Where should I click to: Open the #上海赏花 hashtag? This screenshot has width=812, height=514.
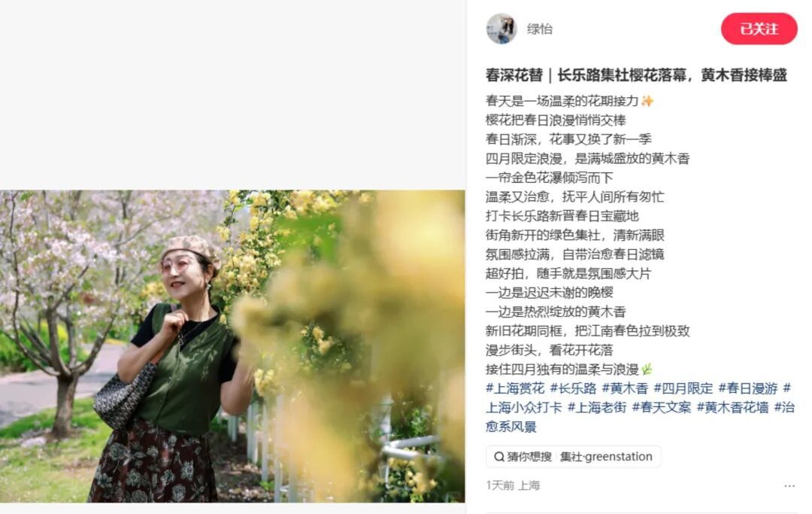(x=515, y=388)
